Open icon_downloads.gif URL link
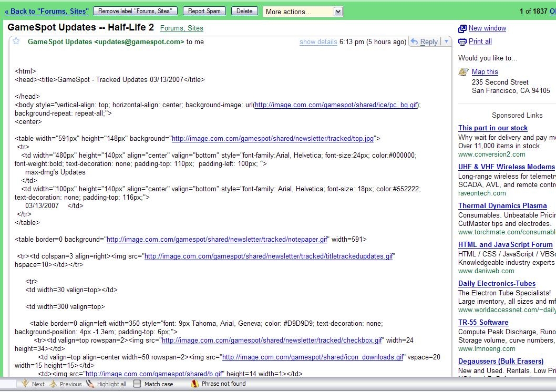Image resolution: width=556 pixels, height=392 pixels. (x=313, y=357)
